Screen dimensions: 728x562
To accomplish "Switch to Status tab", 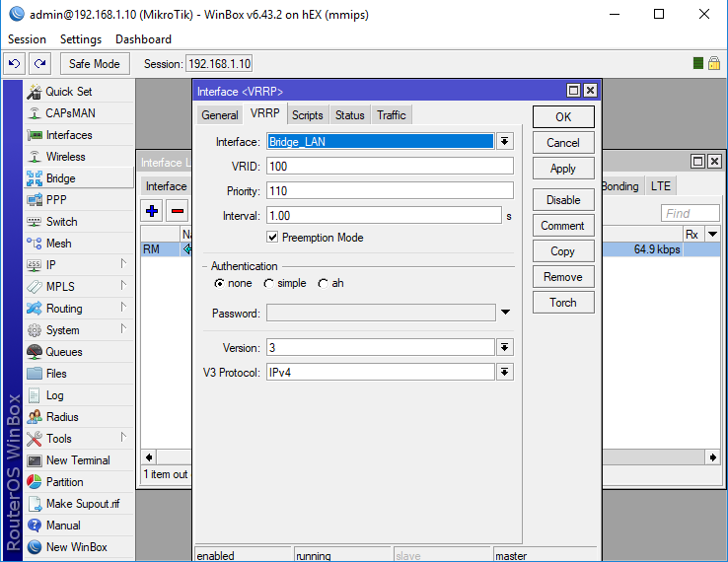I will tap(349, 115).
